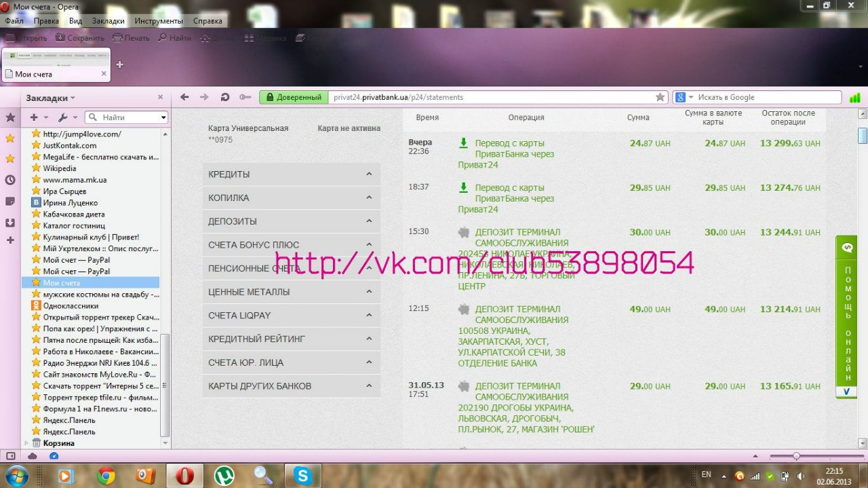Expand the ДЕПОЗИТЫ section

pyautogui.click(x=291, y=221)
